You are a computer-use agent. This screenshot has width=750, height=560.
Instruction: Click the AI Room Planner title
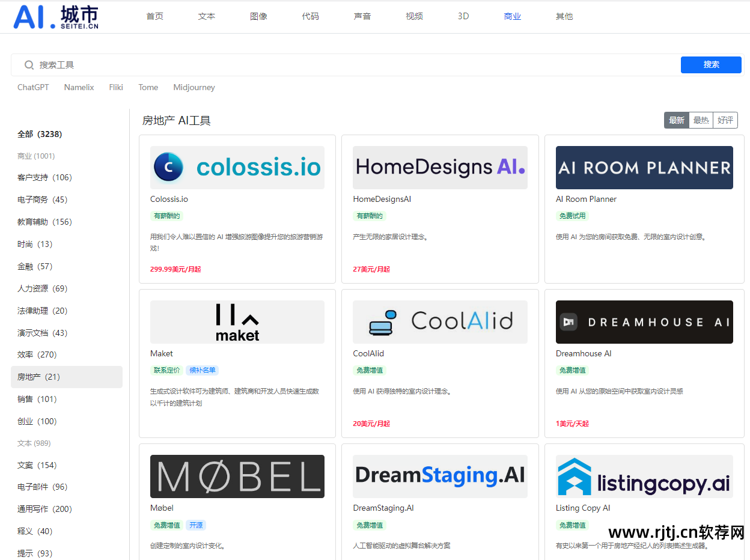pyautogui.click(x=586, y=199)
